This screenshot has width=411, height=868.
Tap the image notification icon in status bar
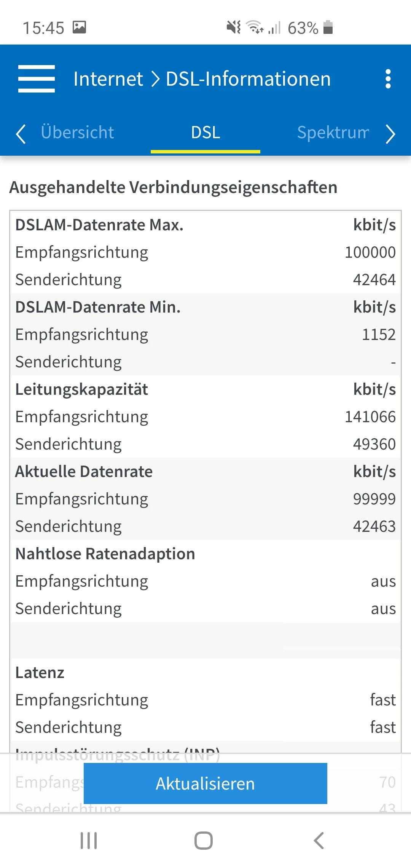(x=80, y=27)
